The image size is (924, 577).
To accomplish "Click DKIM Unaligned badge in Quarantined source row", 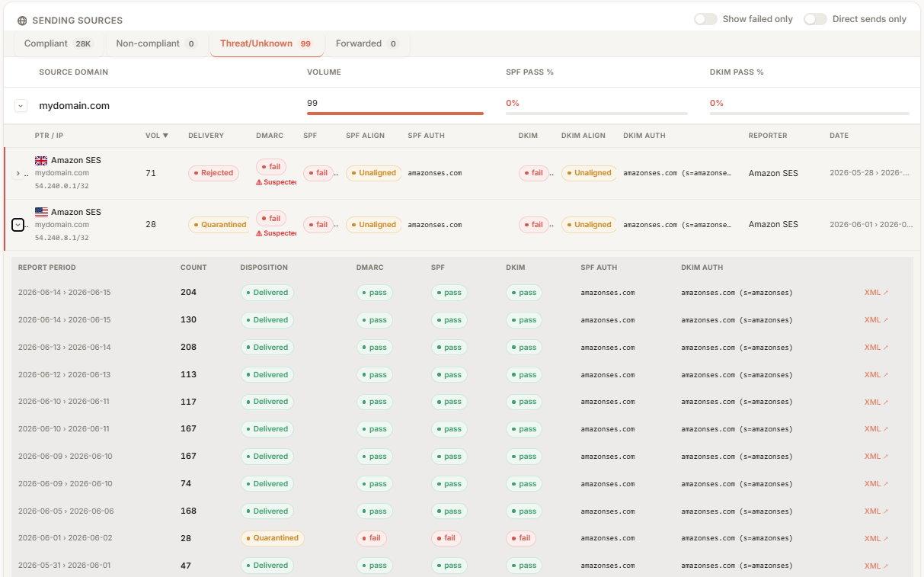I will [x=590, y=225].
